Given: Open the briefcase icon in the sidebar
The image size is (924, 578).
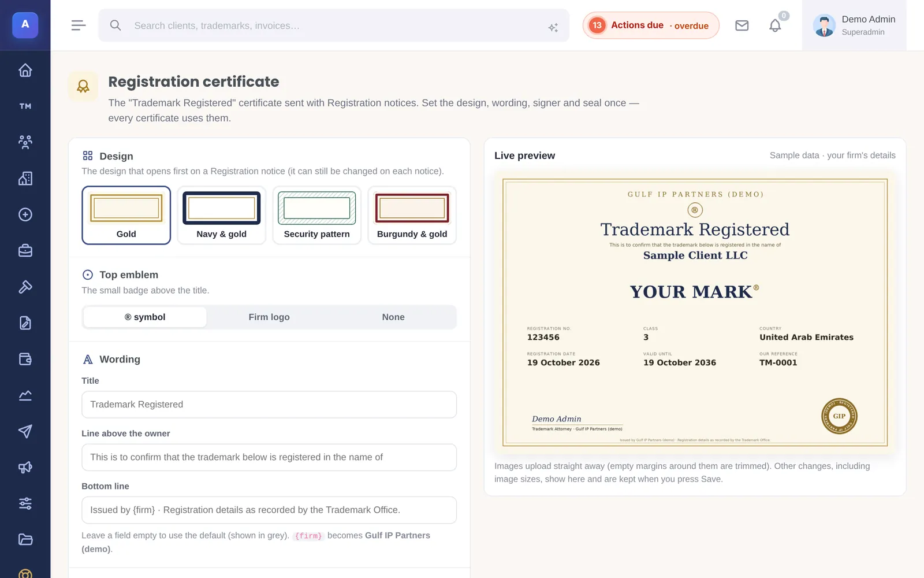Looking at the screenshot, I should click(25, 251).
